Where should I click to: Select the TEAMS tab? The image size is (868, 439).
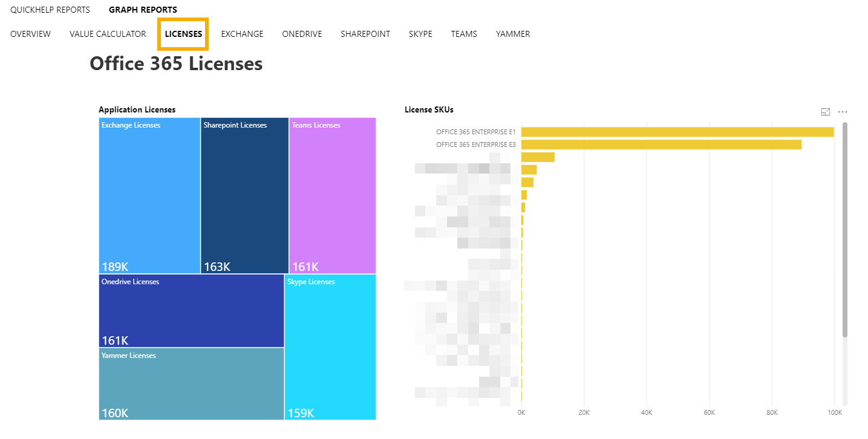click(463, 34)
